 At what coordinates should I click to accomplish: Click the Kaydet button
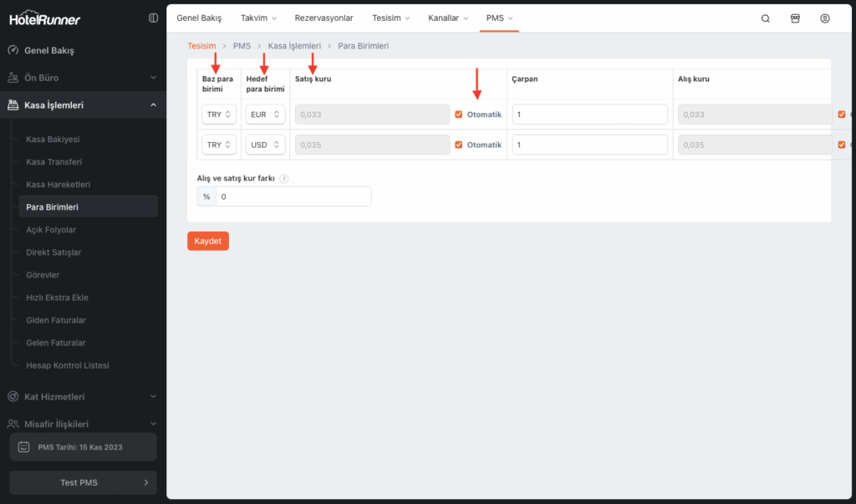coord(207,241)
